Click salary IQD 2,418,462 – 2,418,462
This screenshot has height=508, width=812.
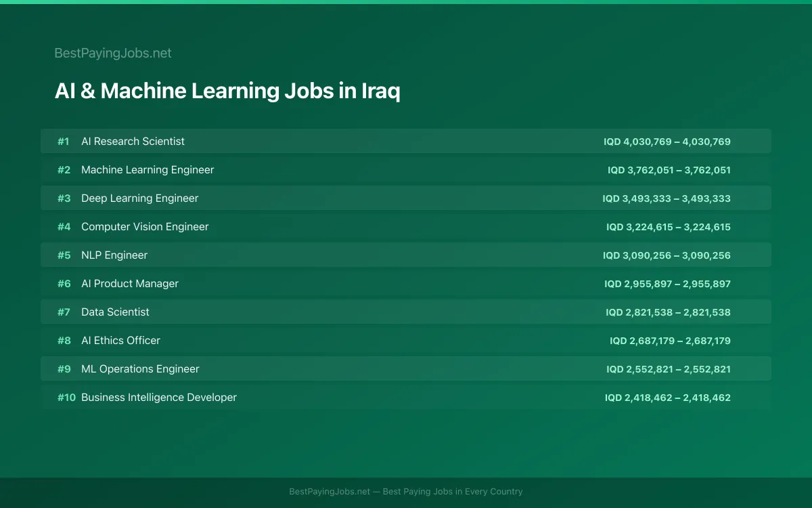(668, 398)
